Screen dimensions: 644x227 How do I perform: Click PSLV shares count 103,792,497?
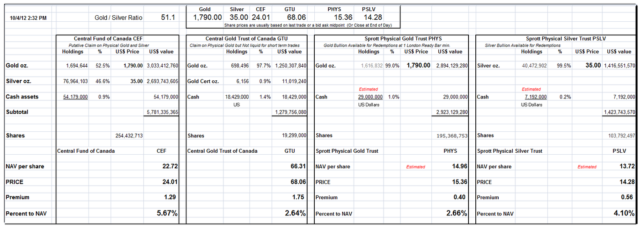(621, 136)
